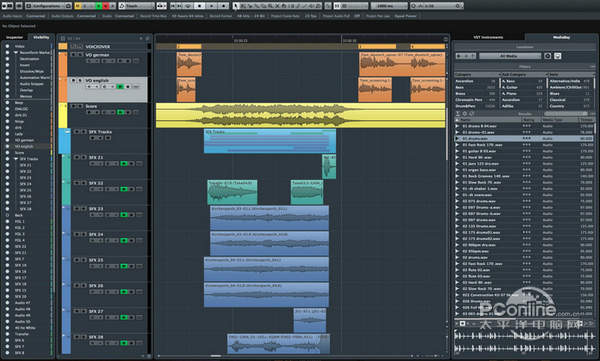Click the green global Read automation button
600x361 pixels.
[99, 6]
